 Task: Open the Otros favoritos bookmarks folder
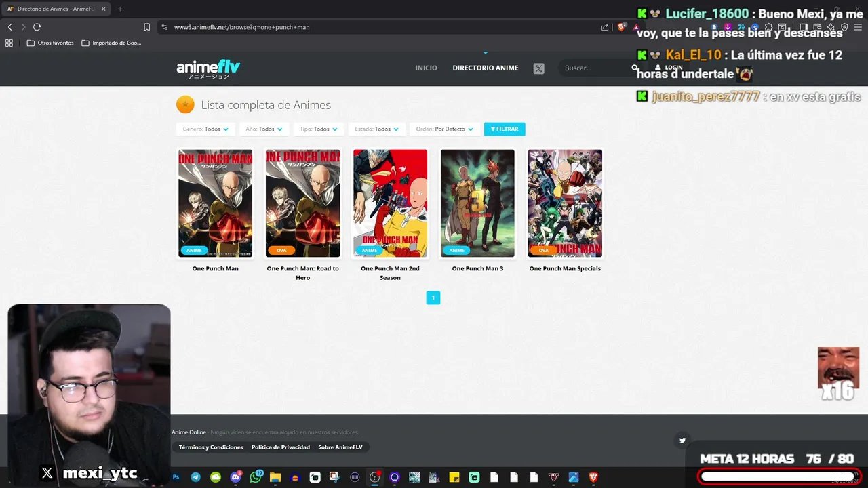(x=50, y=43)
